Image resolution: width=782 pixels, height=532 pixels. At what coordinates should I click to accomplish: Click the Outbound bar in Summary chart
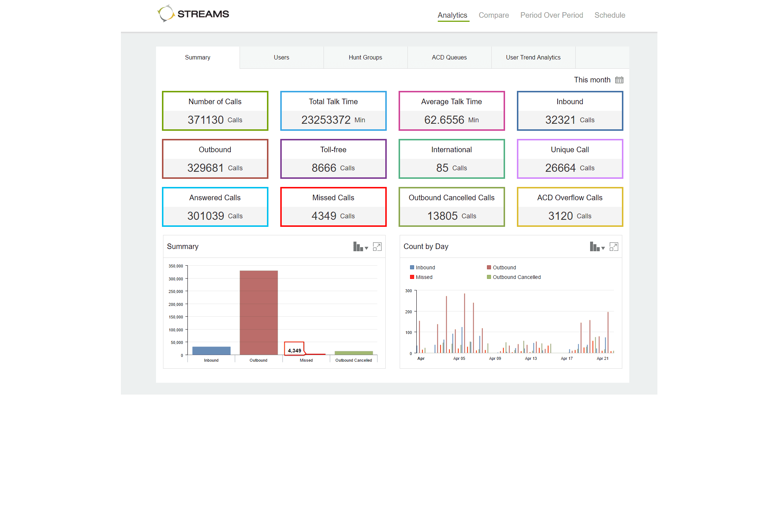point(258,312)
